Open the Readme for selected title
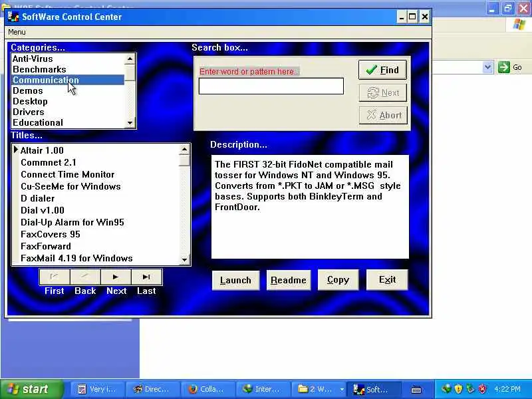Viewport: 532px width, 399px height. pyautogui.click(x=289, y=280)
